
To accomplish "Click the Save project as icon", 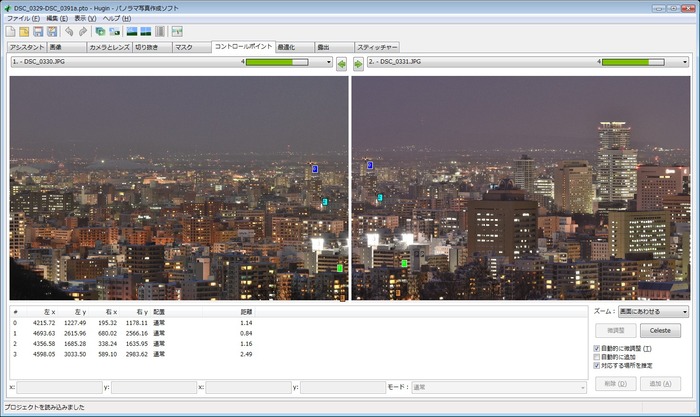I will click(x=52, y=31).
